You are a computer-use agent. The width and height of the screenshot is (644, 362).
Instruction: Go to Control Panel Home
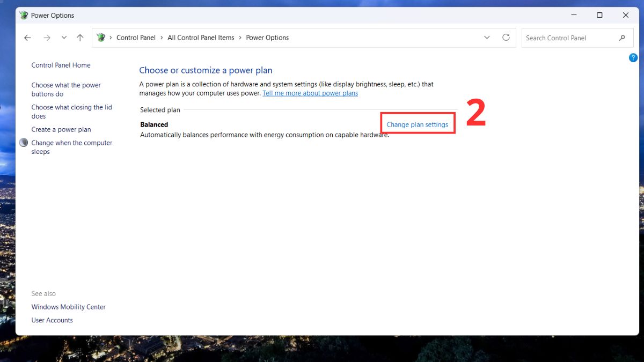click(61, 65)
